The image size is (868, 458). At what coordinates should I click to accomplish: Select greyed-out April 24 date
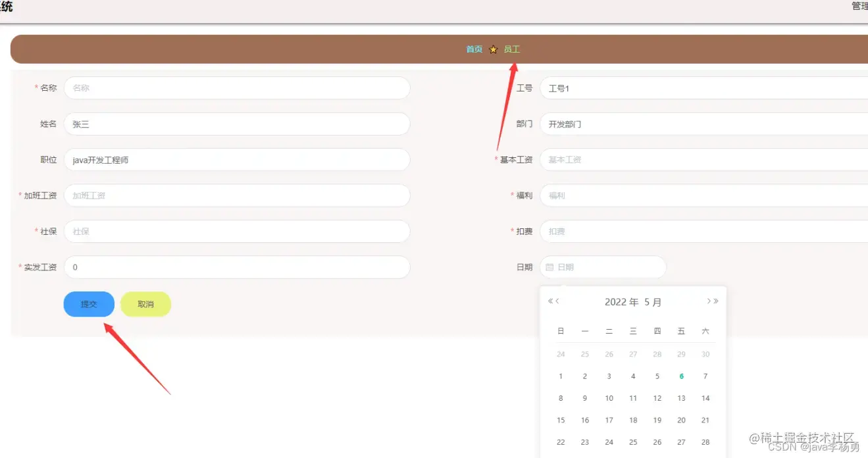click(x=561, y=354)
